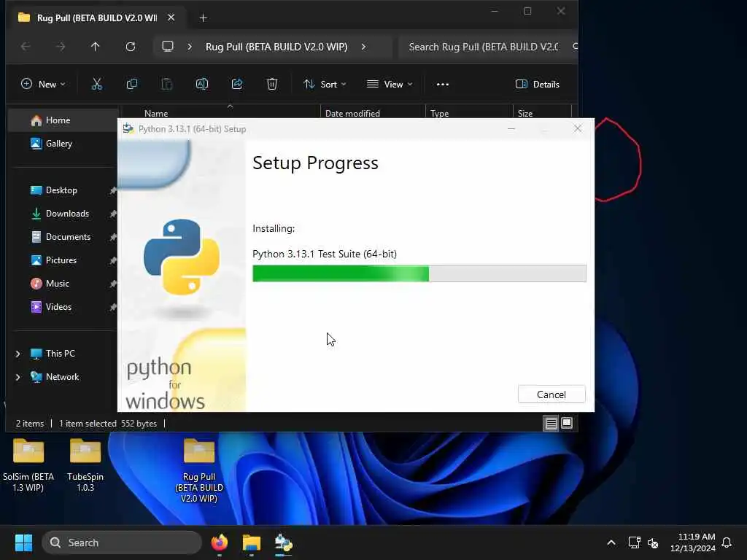Expand chevron after Rug Pull breadcrumb
The width and height of the screenshot is (747, 560).
click(x=363, y=47)
